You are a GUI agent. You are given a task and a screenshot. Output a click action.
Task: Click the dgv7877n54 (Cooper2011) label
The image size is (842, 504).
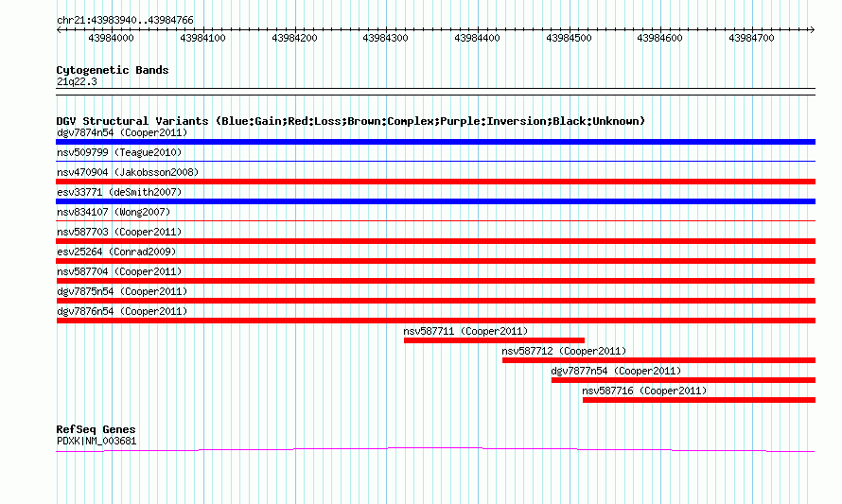(616, 371)
